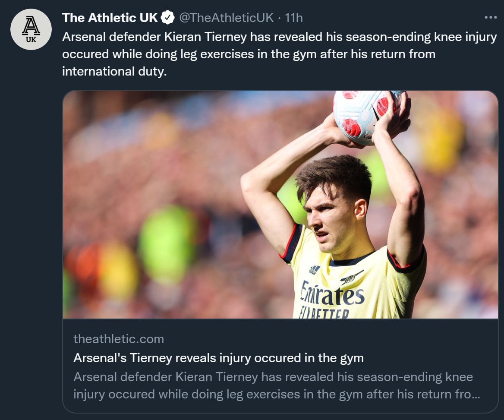The image size is (504, 420).
Task: Click the theathletic.com domain in the card
Action: (119, 339)
